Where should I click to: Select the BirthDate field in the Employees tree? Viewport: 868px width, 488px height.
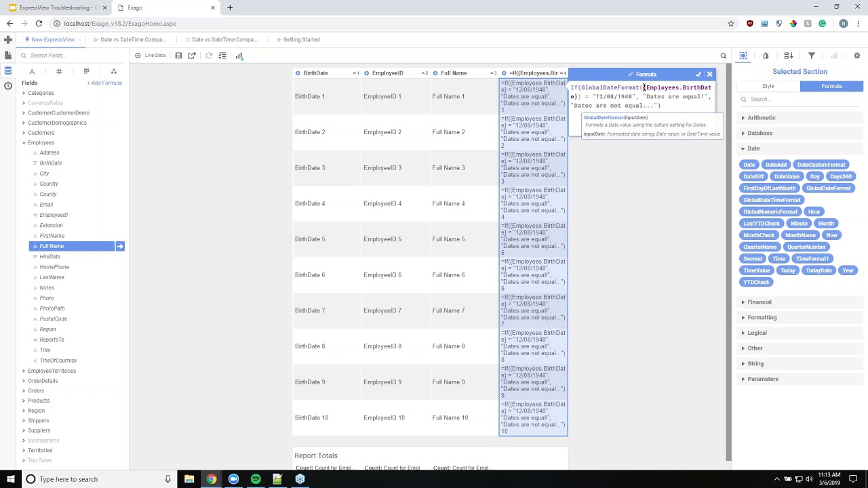[50, 163]
